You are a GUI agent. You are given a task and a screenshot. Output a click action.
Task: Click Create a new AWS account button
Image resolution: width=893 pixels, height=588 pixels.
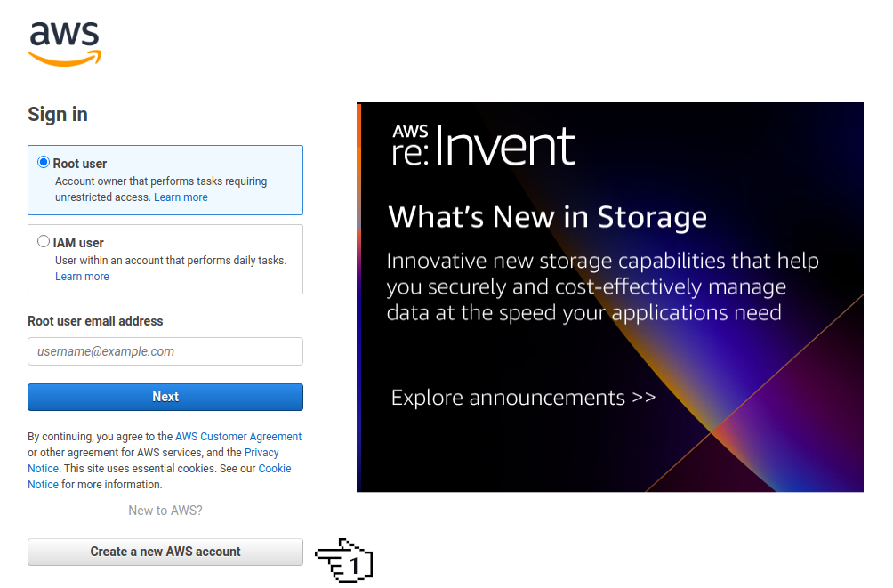165,552
